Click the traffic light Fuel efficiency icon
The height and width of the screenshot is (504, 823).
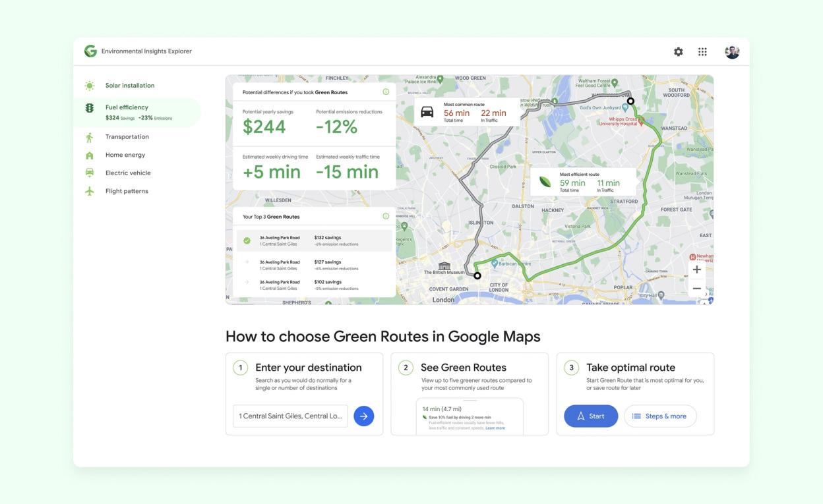(90, 109)
